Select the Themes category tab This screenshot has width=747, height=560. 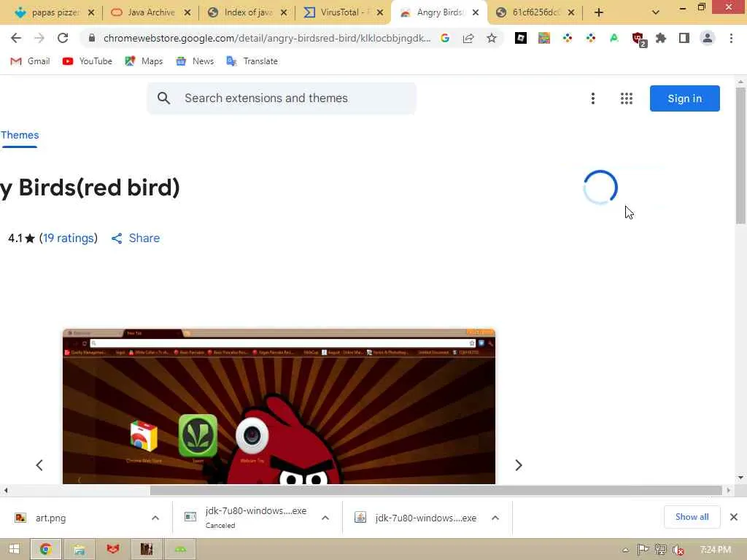point(20,135)
